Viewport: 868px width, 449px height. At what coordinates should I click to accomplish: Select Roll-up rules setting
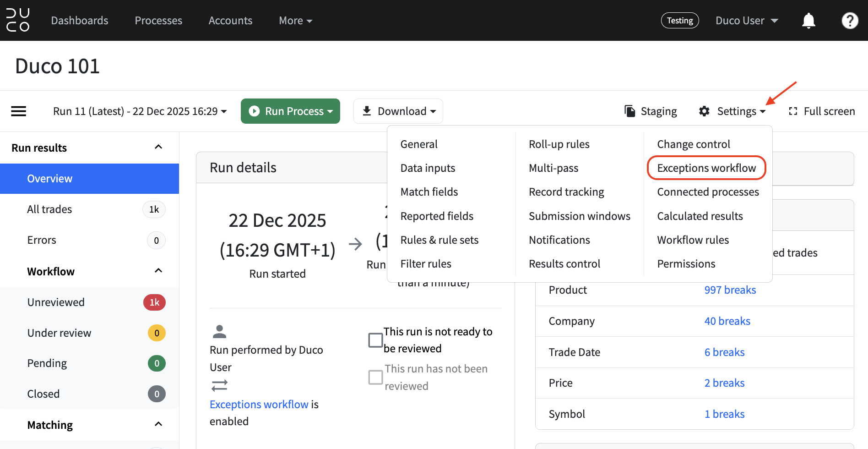(x=559, y=144)
